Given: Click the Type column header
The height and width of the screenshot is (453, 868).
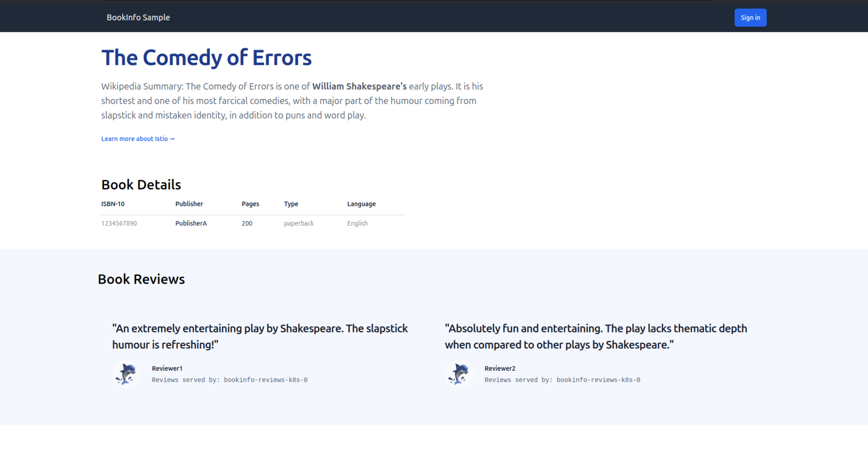Looking at the screenshot, I should 291,204.
